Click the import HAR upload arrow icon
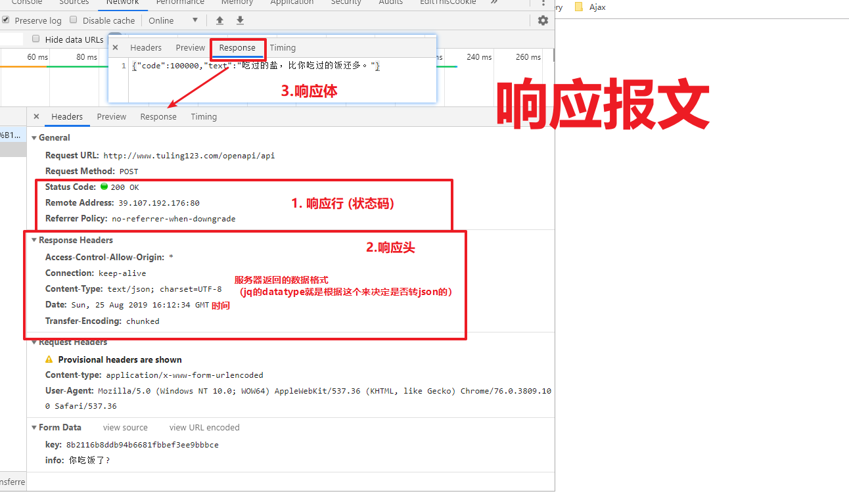The width and height of the screenshot is (849, 504). tap(220, 20)
